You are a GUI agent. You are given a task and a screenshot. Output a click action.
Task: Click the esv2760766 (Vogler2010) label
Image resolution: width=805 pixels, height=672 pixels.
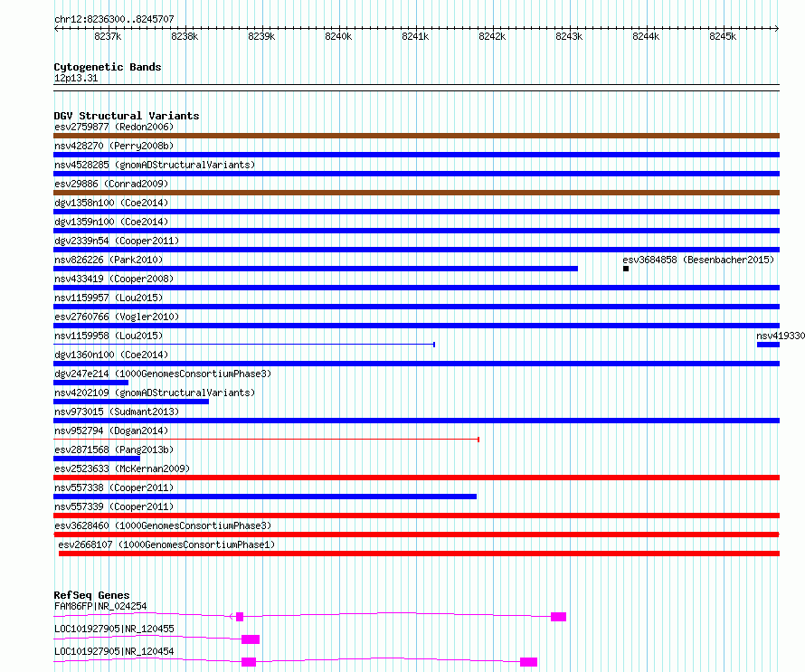tap(117, 317)
